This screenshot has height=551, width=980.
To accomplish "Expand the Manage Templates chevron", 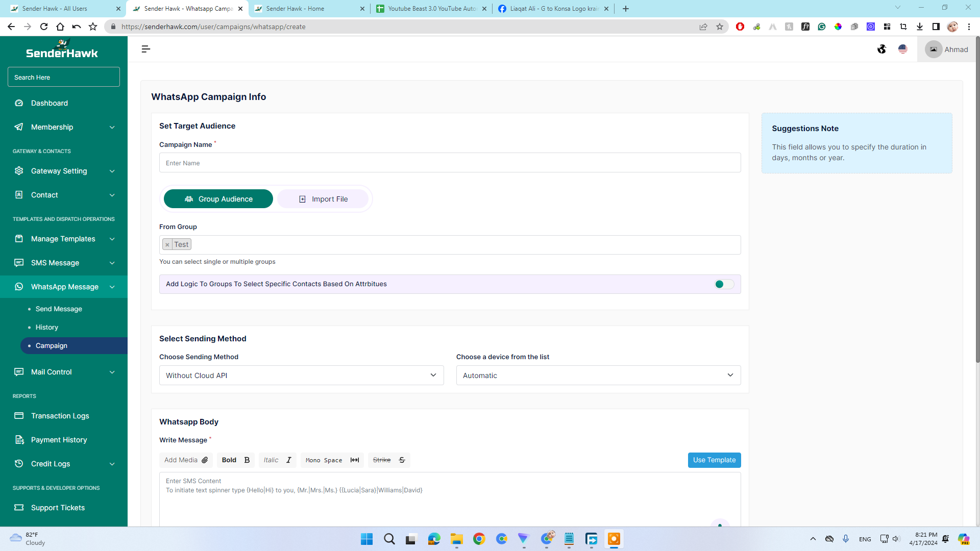I will [112, 239].
